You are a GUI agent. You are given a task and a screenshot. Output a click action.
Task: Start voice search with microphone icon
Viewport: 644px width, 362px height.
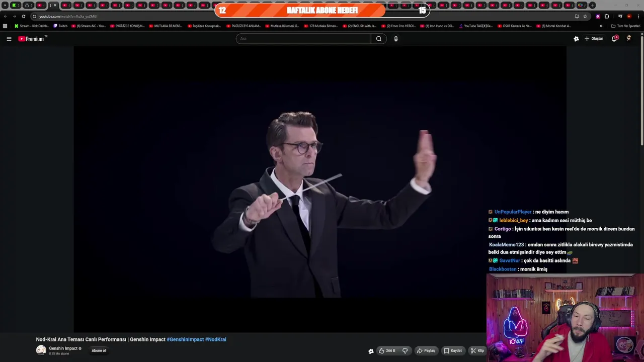coord(396,39)
